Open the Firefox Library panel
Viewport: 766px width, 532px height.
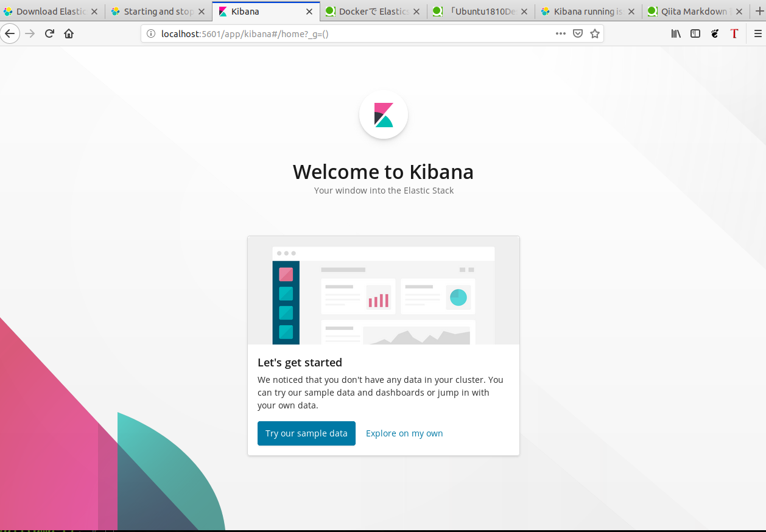675,33
